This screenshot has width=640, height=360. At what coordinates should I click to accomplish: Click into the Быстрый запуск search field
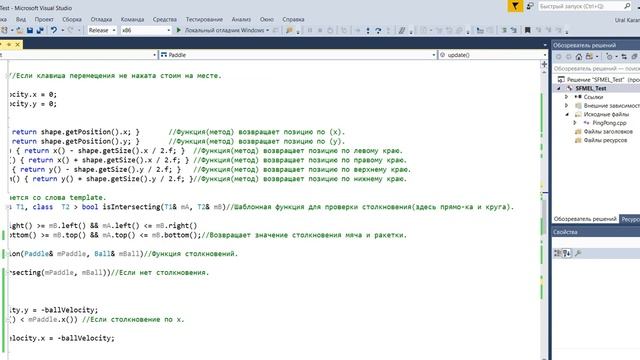pyautogui.click(x=580, y=6)
